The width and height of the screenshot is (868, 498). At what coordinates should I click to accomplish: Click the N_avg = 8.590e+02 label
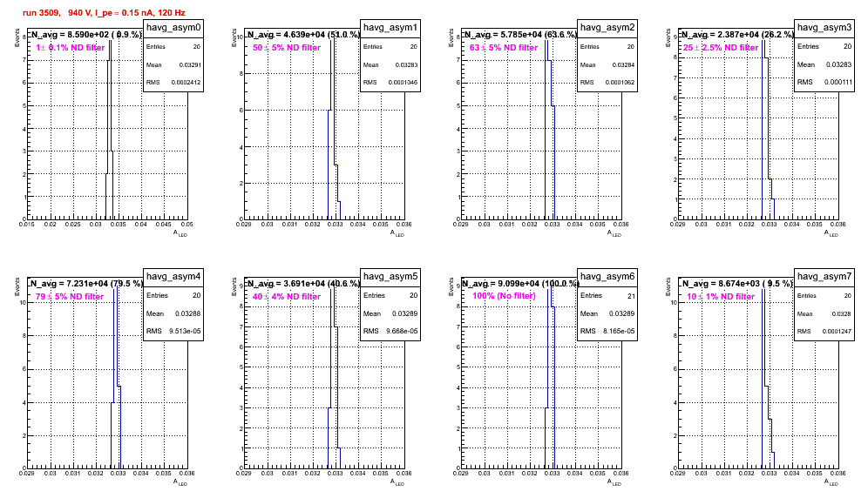tap(85, 35)
